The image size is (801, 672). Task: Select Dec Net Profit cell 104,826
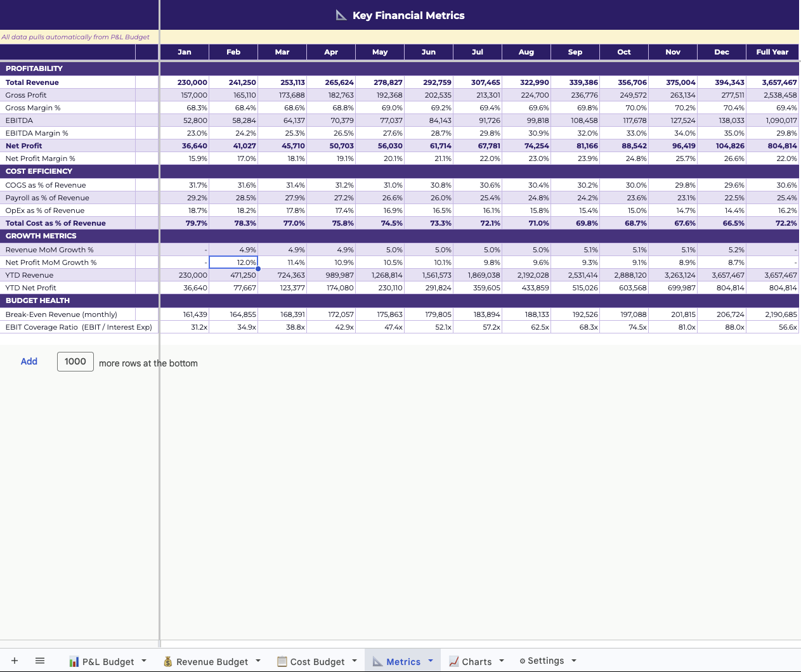pos(722,146)
